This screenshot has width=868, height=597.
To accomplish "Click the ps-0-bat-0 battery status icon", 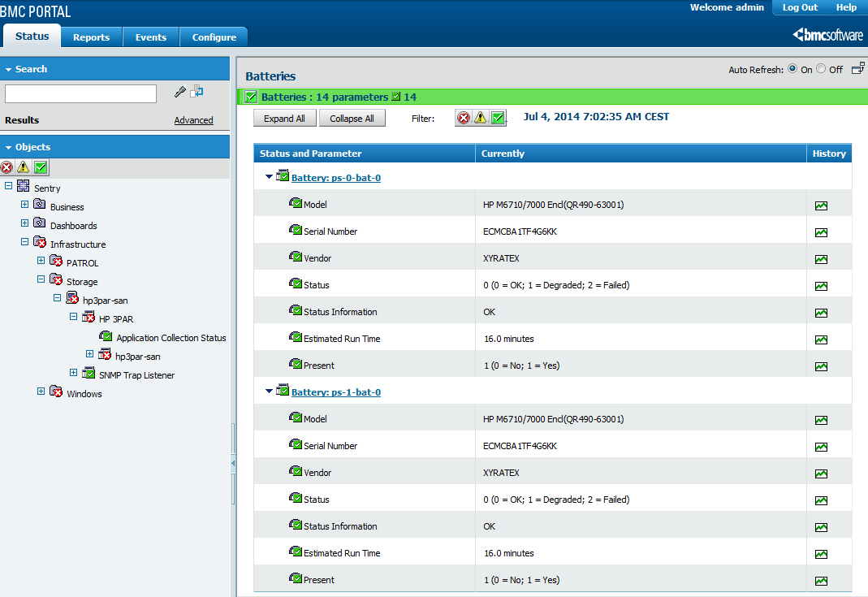I will (283, 175).
